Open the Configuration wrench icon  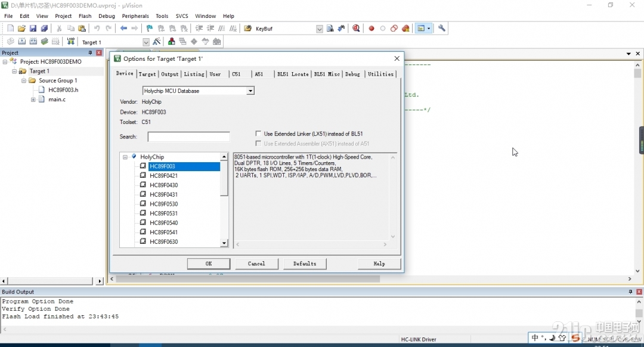point(441,29)
